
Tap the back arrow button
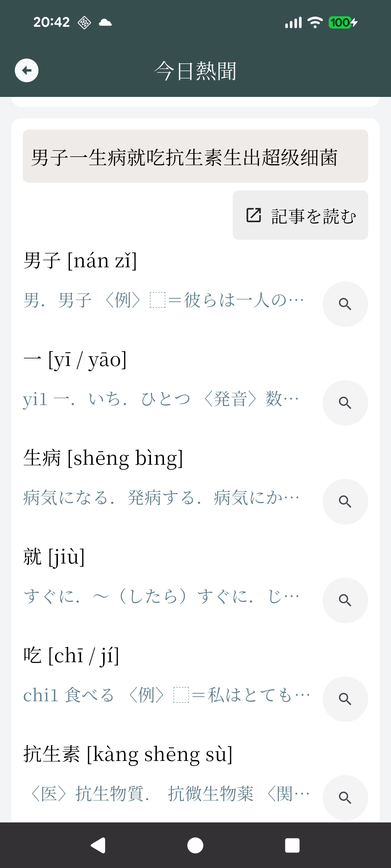pyautogui.click(x=26, y=71)
